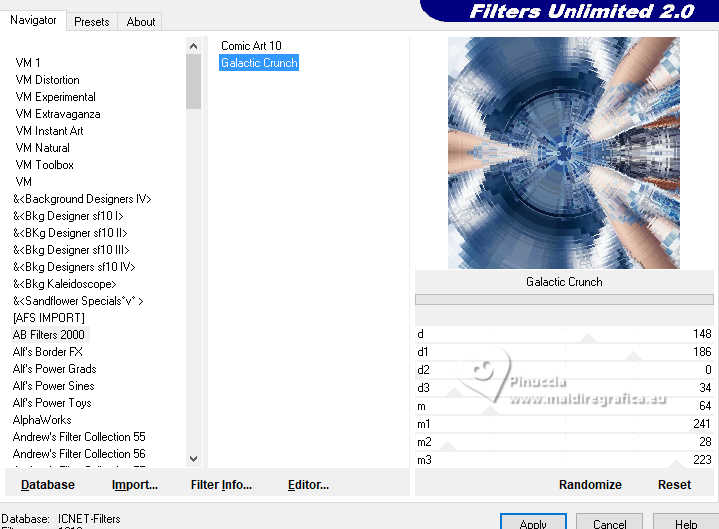This screenshot has height=529, width=719.
Task: Select Andrew's Filter Collection 56
Action: pos(79,453)
